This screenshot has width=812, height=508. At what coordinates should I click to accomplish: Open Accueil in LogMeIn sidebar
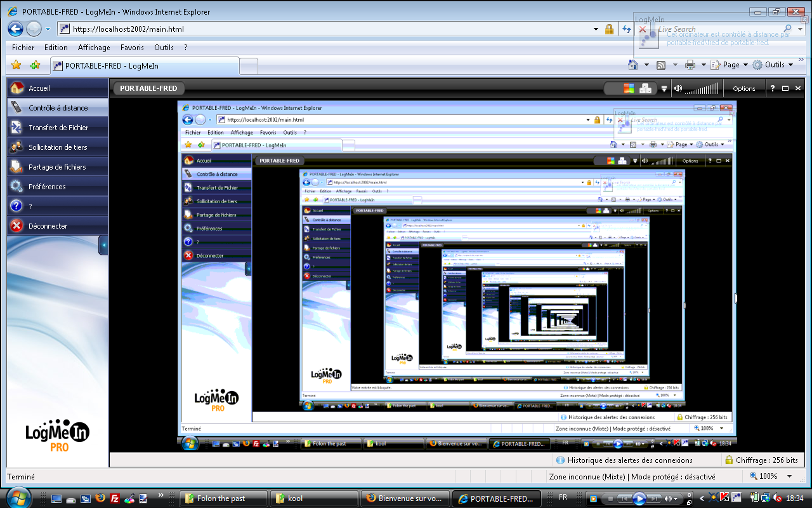58,88
